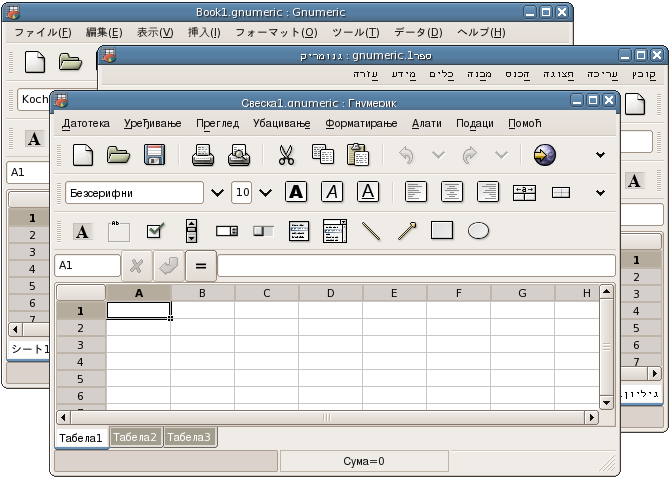This screenshot has height=488, width=672.
Task: Choose the ellipse drawing tool
Action: 478,231
